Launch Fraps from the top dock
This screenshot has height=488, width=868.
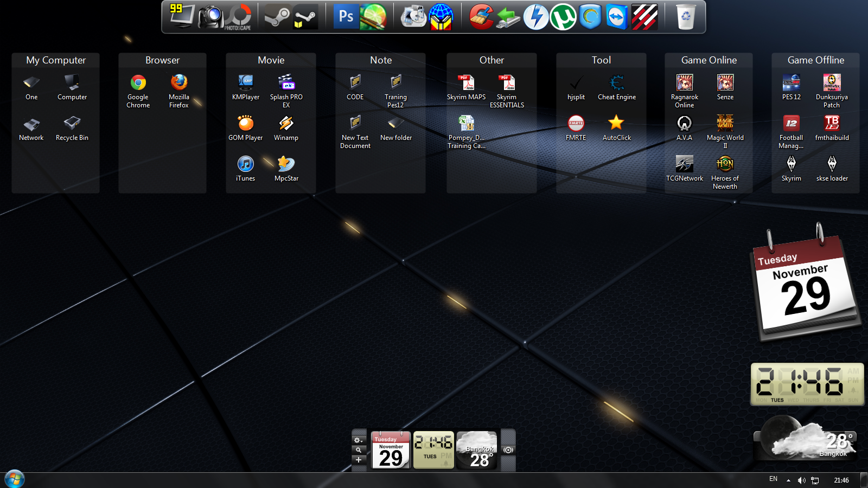coord(182,16)
